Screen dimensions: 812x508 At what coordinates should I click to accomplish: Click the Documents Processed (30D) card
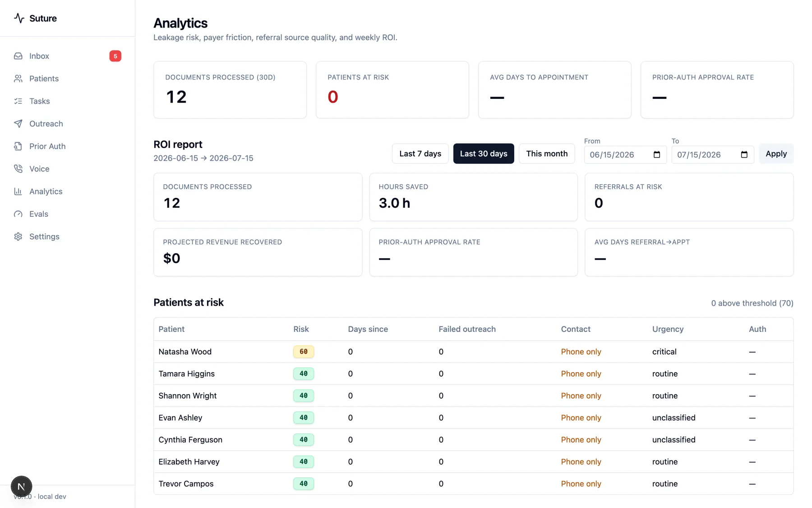pyautogui.click(x=230, y=90)
